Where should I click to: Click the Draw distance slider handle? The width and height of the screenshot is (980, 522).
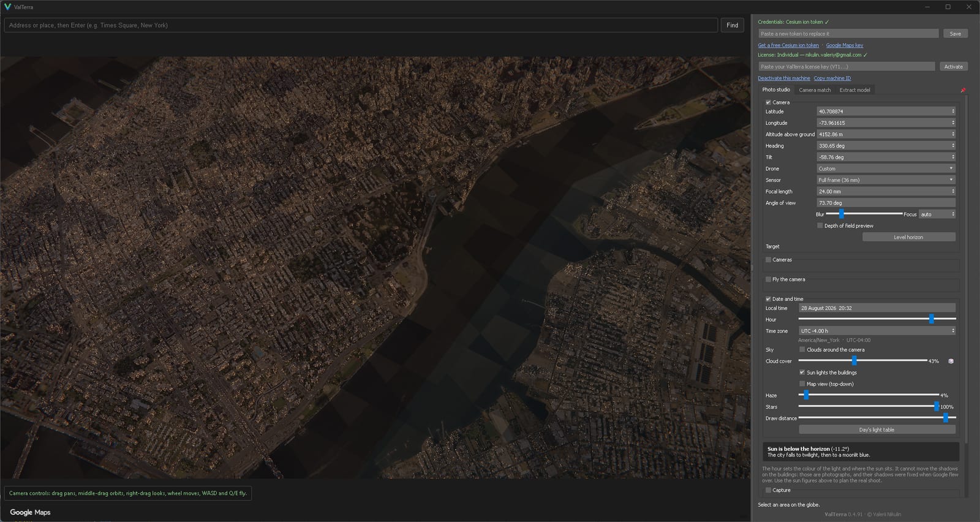[x=946, y=418]
